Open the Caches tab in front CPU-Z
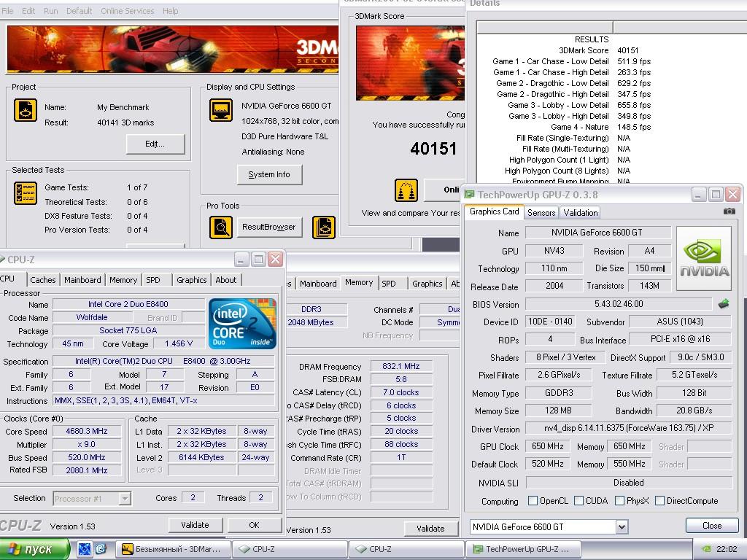The image size is (747, 560). (x=43, y=280)
